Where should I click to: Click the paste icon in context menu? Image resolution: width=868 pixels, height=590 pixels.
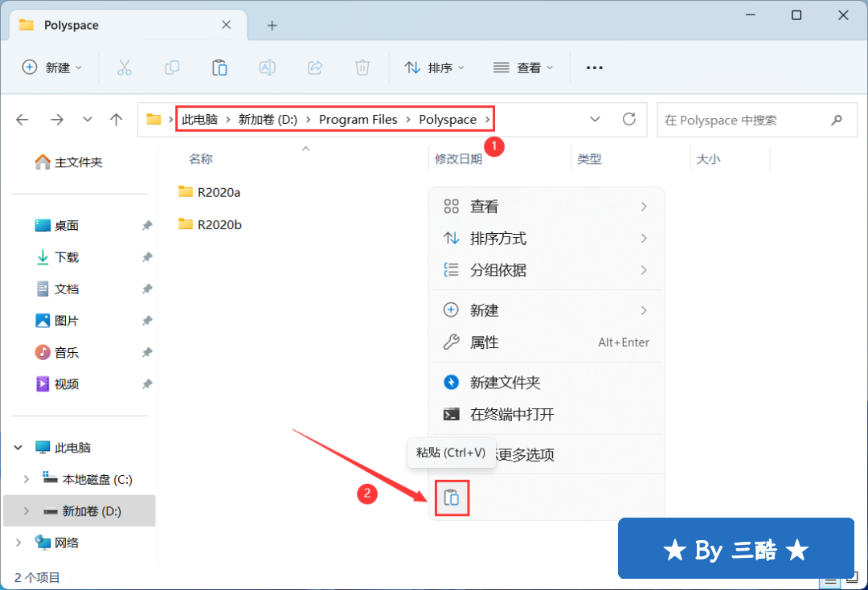[452, 498]
